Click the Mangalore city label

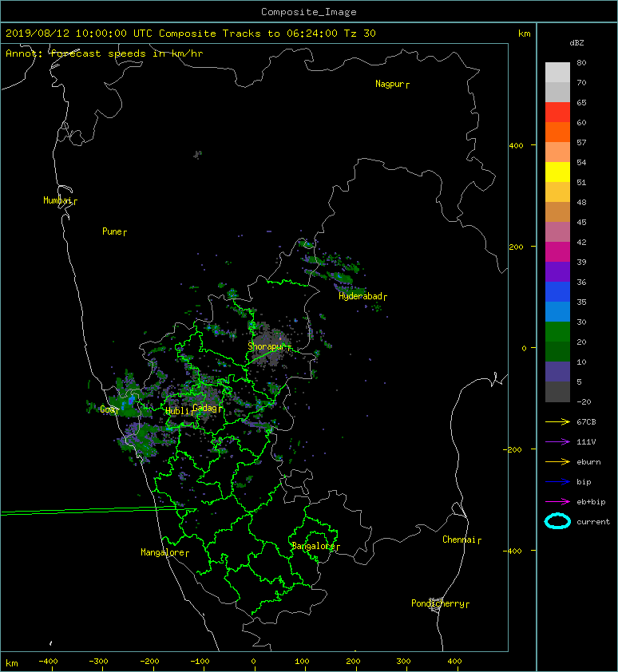click(162, 552)
